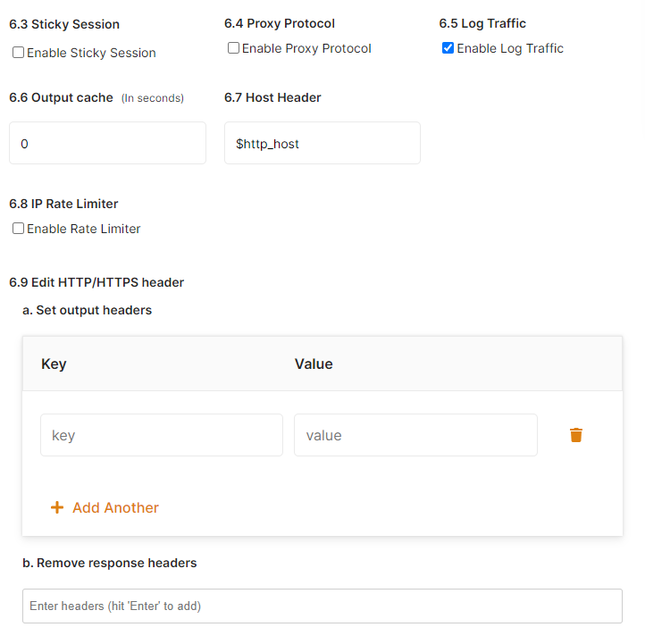645x644 pixels.
Task: Click the 'a. Set output headers' label
Action: pos(87,310)
